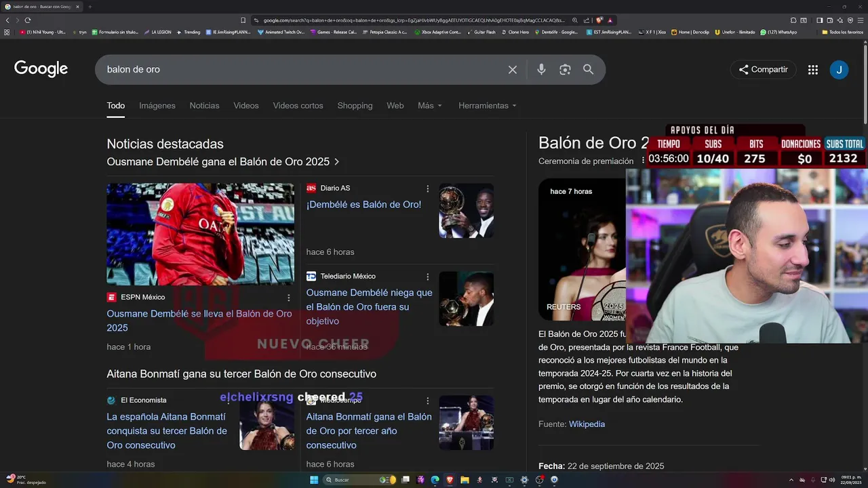The width and height of the screenshot is (868, 488).
Task: Bookmark this page from address bar
Action: pos(243,20)
